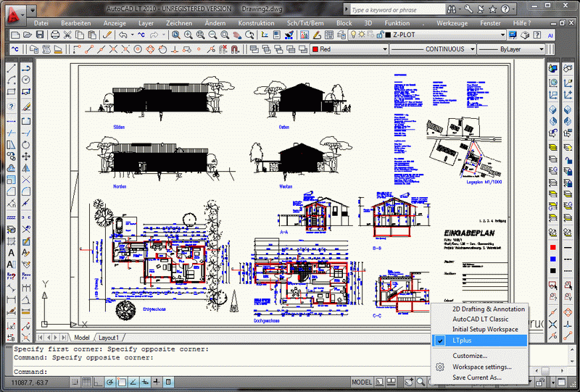
Task: Click the Snap to Center circle icon
Action: [x=138, y=49]
